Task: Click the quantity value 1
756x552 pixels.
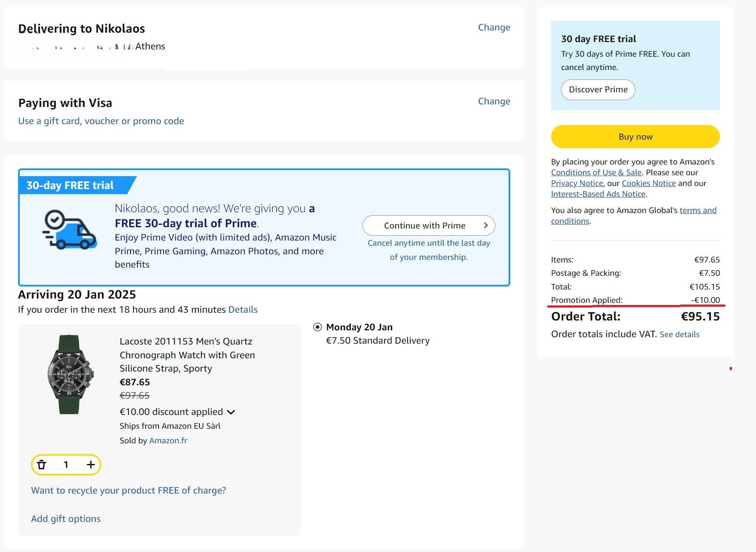Action: click(x=66, y=464)
